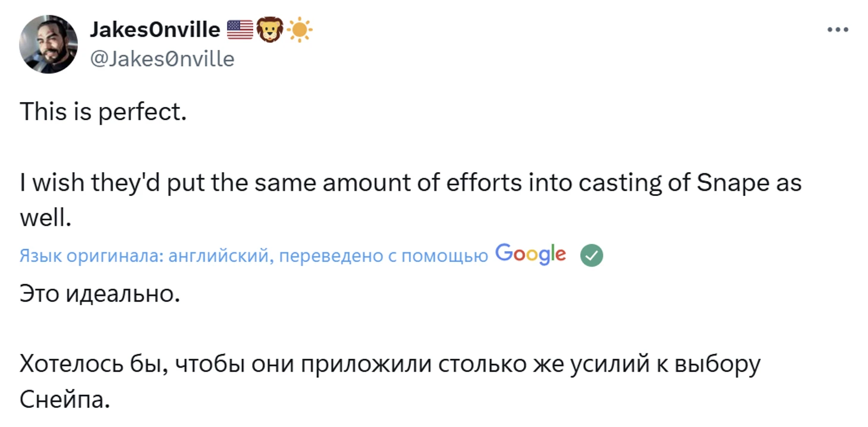Click the US flag emoji
The image size is (868, 427).
(240, 30)
